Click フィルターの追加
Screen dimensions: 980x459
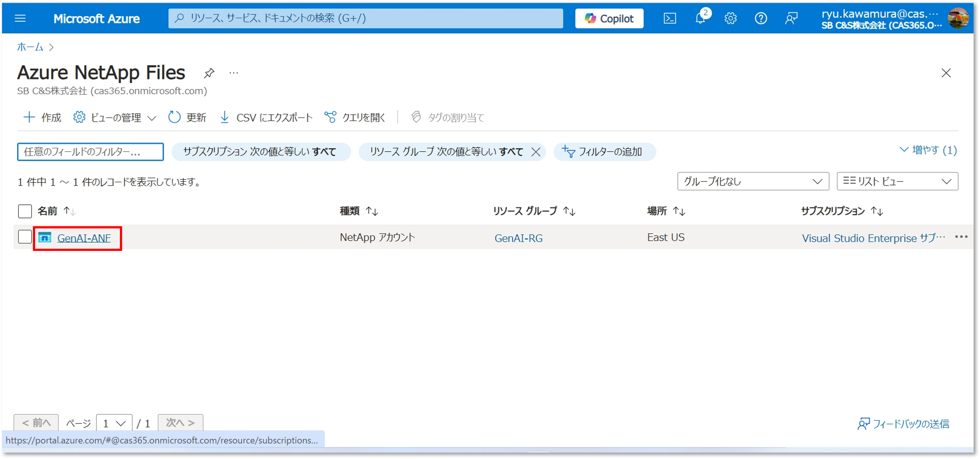[x=605, y=152]
